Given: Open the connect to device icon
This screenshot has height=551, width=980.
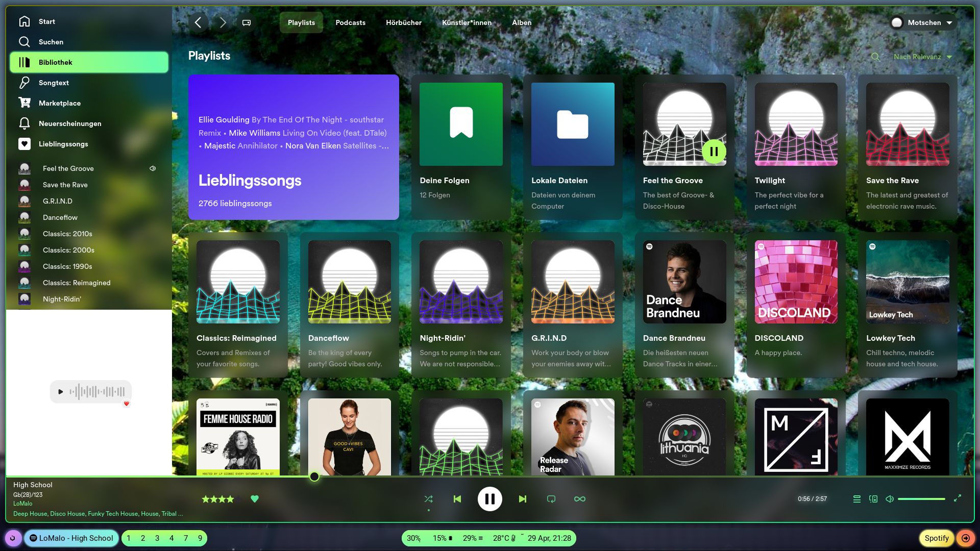Looking at the screenshot, I should [873, 499].
